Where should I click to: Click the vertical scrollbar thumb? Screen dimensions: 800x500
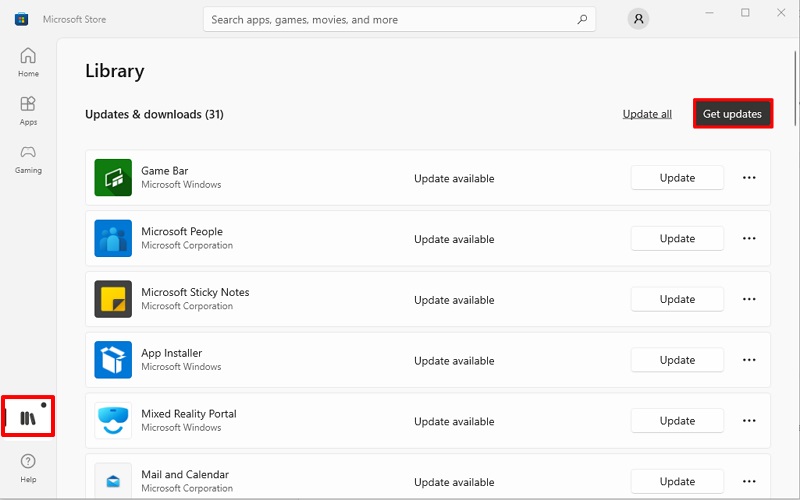(x=795, y=88)
